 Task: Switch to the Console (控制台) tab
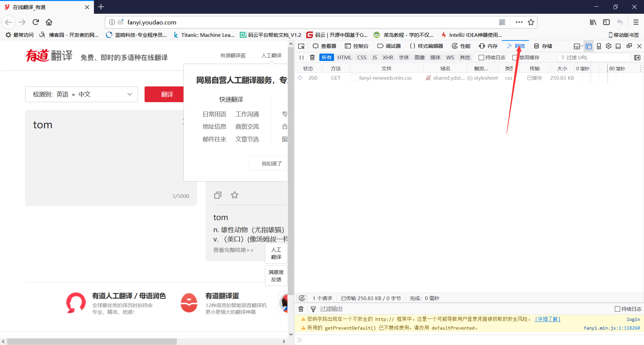pyautogui.click(x=357, y=46)
